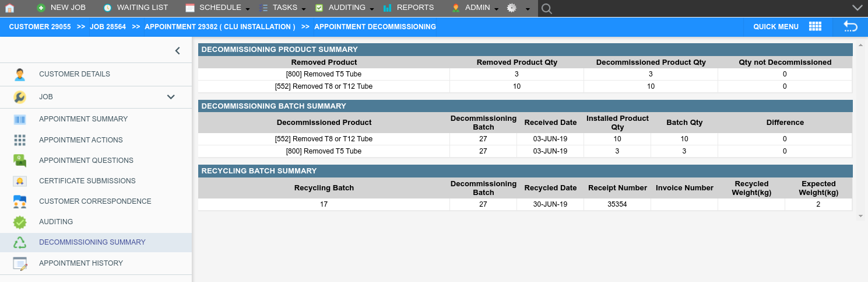Screen dimensions: 868x282
Task: Click the Decommissioning Batch Summary heading
Action: (274, 106)
